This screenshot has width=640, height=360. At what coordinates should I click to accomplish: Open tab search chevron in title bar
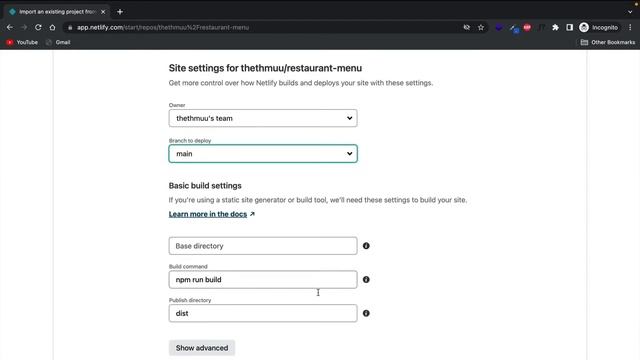(630, 12)
